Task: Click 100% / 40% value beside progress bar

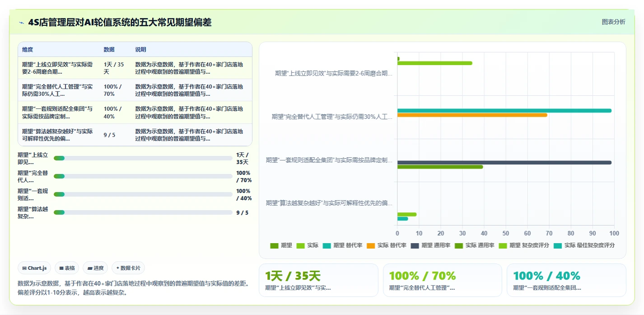Action: [244, 195]
